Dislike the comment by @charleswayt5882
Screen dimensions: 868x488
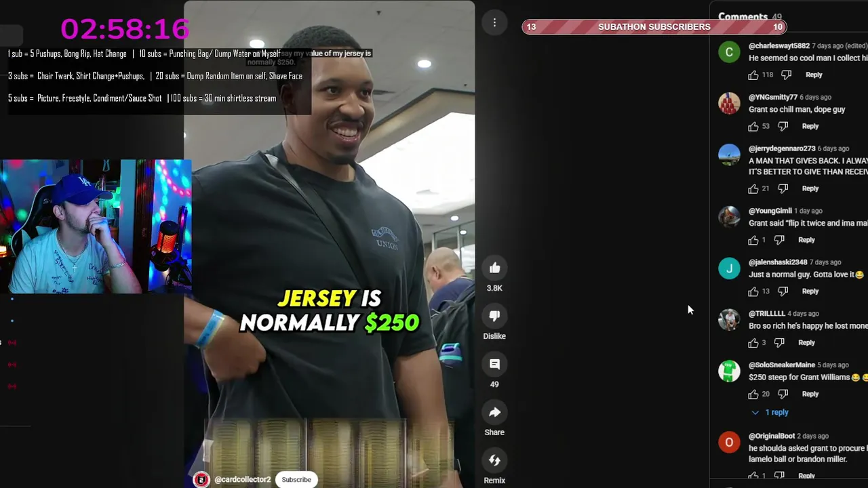pos(787,75)
